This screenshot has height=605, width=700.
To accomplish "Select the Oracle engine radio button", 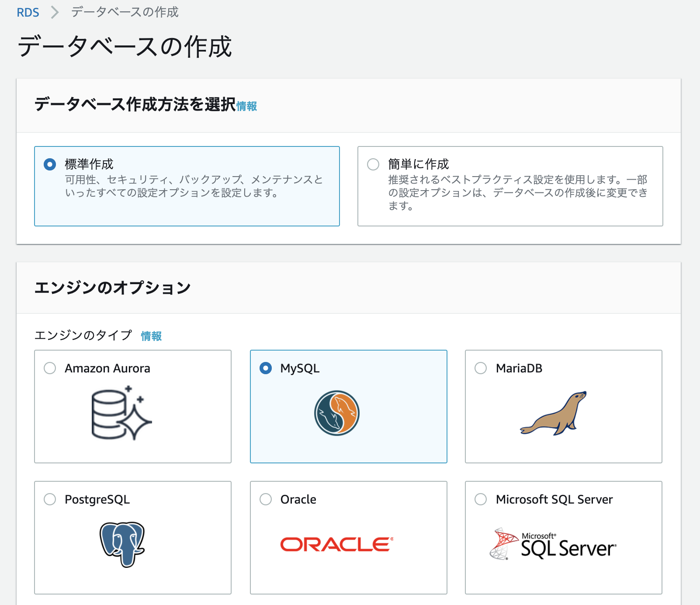I will [x=265, y=500].
